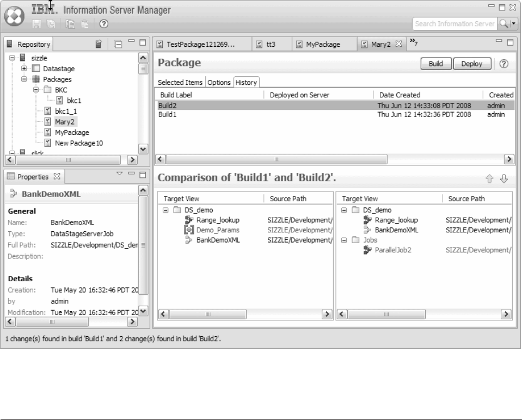Click the Build button

(436, 64)
